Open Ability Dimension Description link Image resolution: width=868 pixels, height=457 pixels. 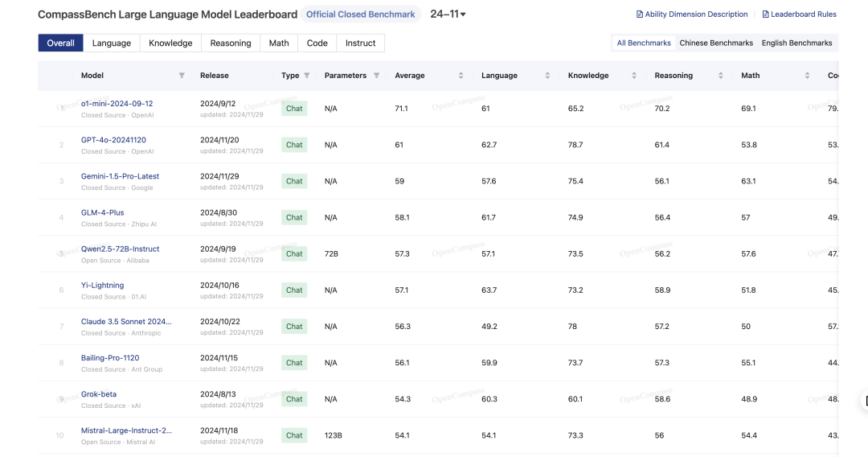[692, 14]
